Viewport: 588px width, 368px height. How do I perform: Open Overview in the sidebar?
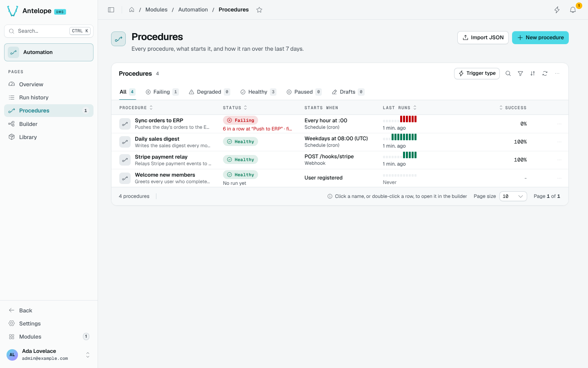tap(49, 84)
